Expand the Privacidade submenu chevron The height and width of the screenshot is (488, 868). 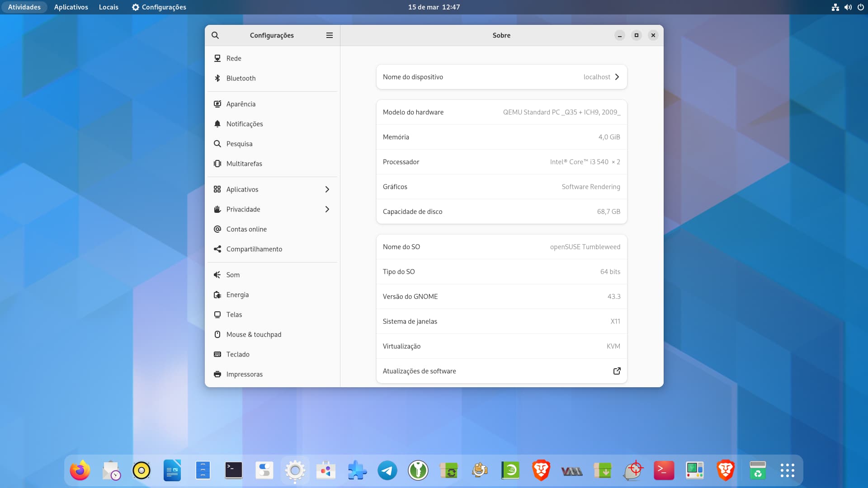point(327,209)
